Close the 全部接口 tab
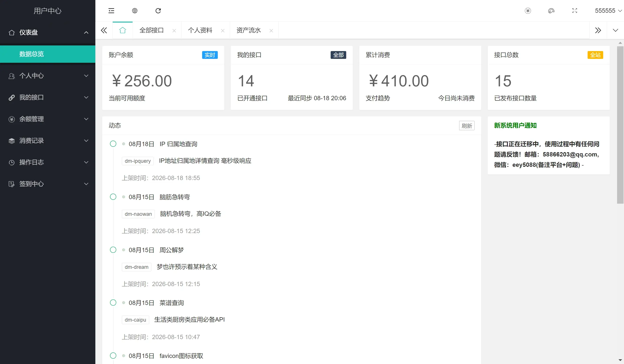Viewport: 624px width, 364px height. 174,31
